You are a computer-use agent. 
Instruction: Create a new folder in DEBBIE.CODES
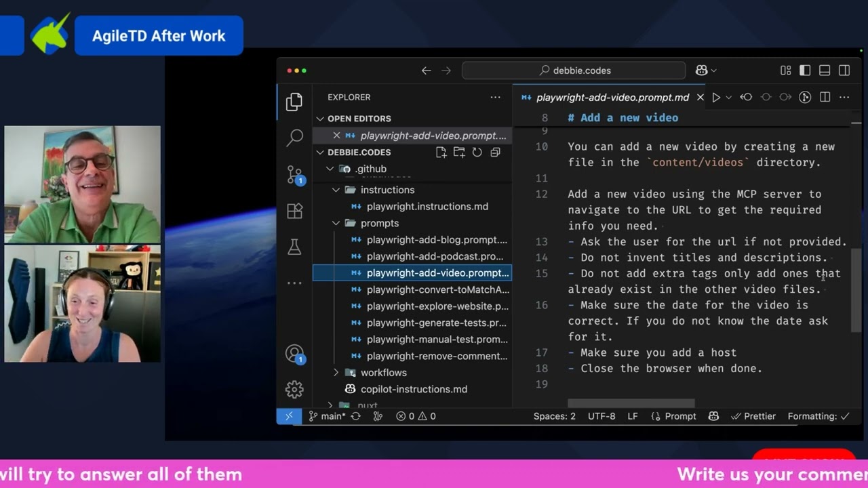pyautogui.click(x=459, y=152)
